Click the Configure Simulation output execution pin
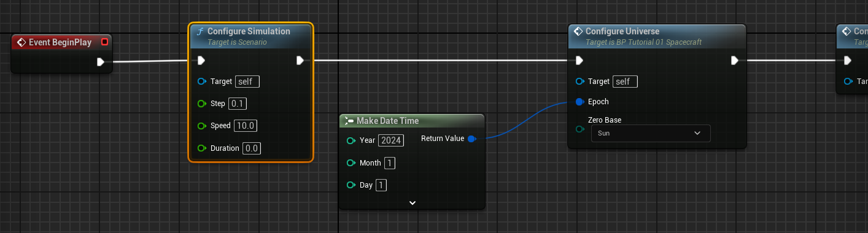The width and height of the screenshot is (868, 233). click(x=300, y=60)
